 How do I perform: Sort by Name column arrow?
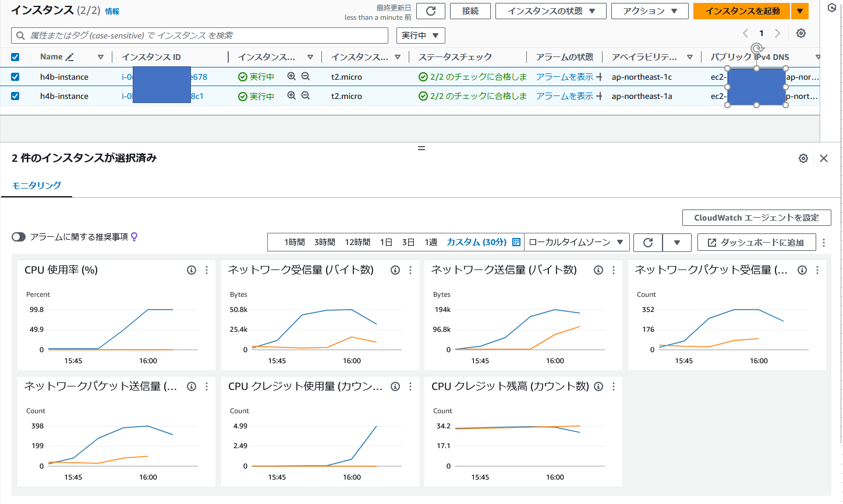(x=101, y=57)
